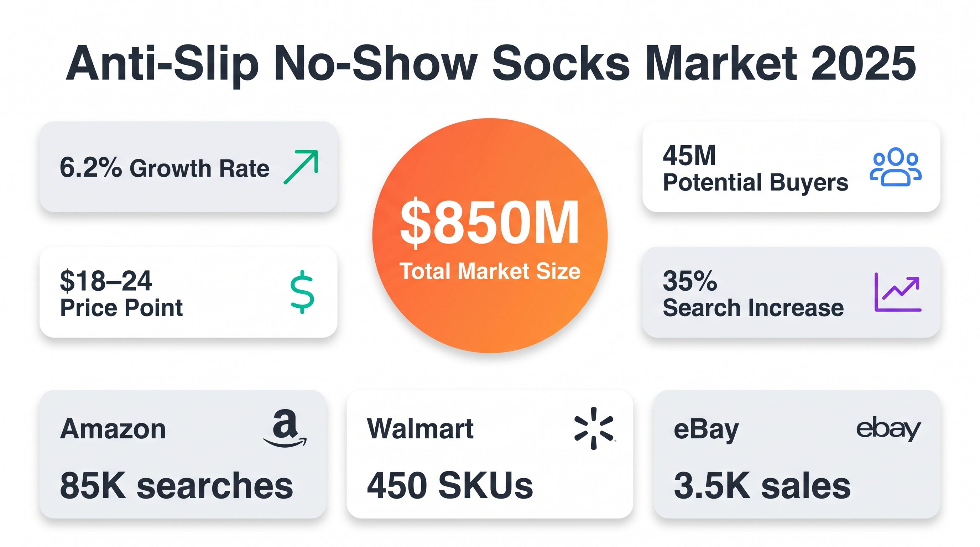Viewport: 980px width, 547px height.
Task: Click the eBay logo
Action: click(888, 428)
